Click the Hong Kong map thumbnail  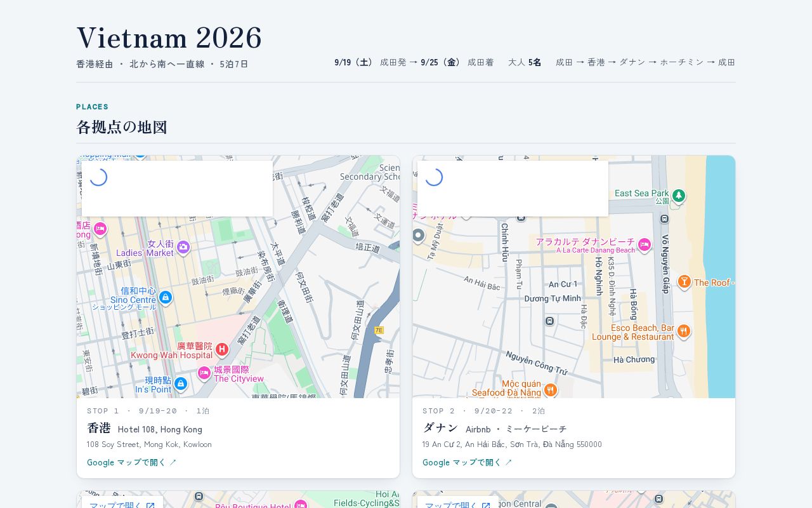click(x=238, y=277)
